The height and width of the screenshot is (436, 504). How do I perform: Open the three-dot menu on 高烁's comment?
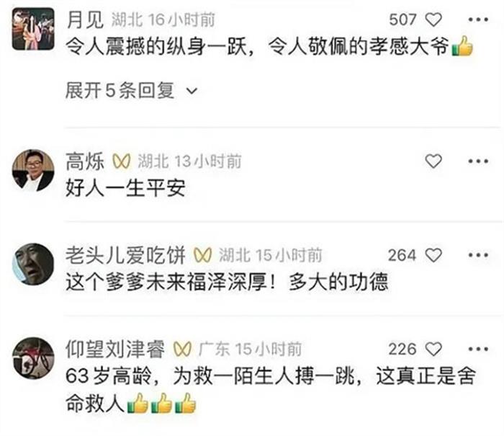pyautogui.click(x=478, y=161)
